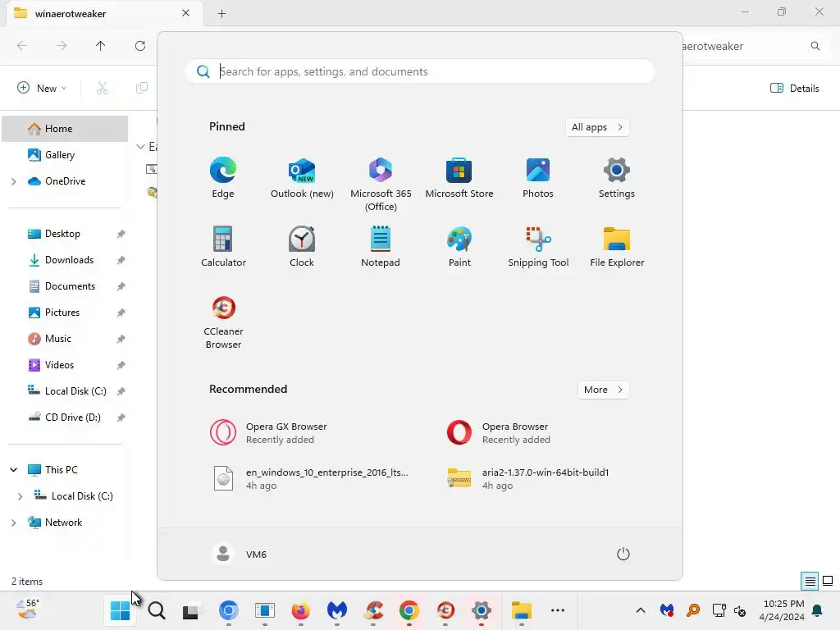The width and height of the screenshot is (840, 630).
Task: Click Explorer search magnifier icon
Action: (x=815, y=46)
